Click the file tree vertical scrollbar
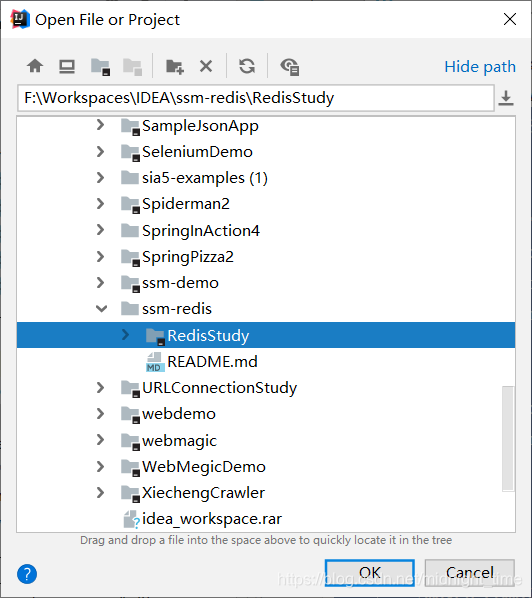532x598 pixels. click(508, 439)
